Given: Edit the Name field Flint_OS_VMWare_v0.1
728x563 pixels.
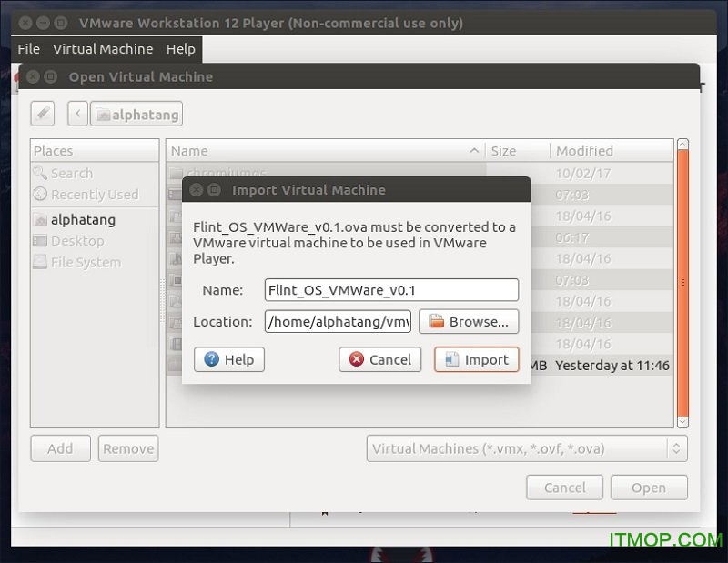Looking at the screenshot, I should tap(391, 290).
